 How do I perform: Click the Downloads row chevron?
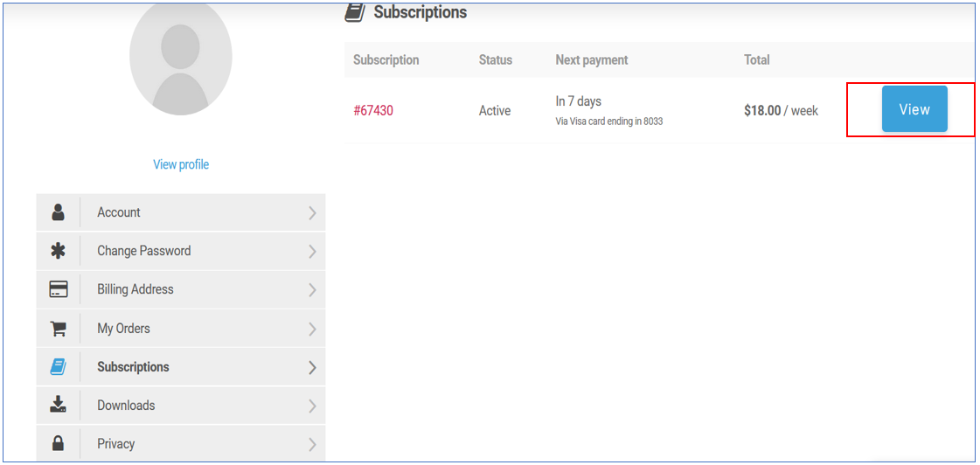312,406
